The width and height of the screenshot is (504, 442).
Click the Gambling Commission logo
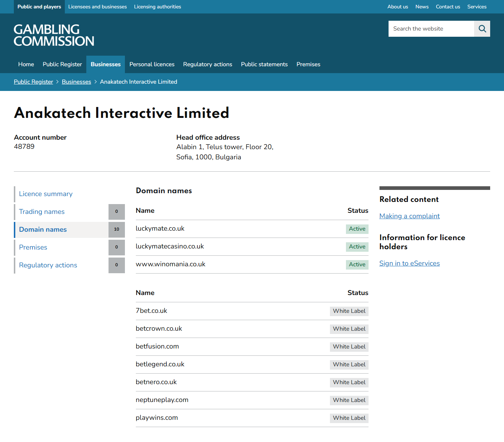tap(54, 35)
